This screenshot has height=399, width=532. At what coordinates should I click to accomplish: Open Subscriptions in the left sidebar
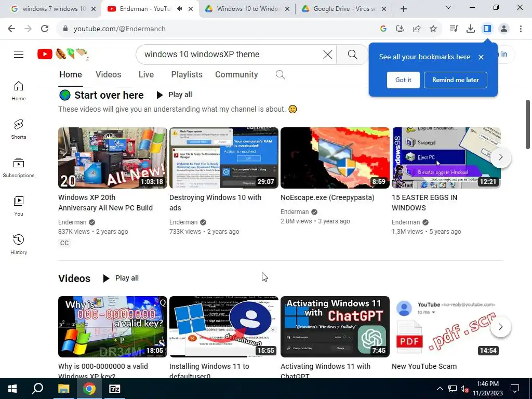[19, 168]
